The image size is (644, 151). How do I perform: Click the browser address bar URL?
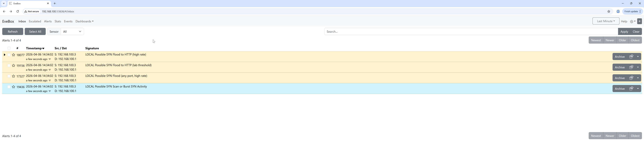[x=58, y=11]
